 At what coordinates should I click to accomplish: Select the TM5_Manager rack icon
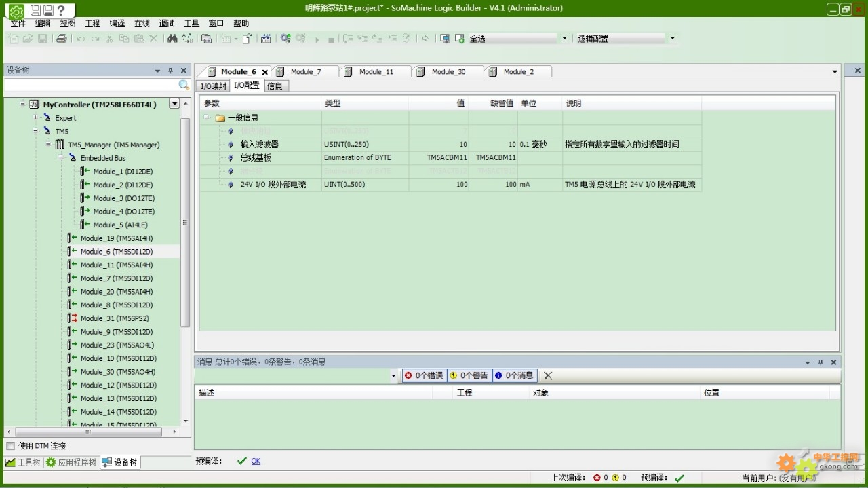click(60, 145)
